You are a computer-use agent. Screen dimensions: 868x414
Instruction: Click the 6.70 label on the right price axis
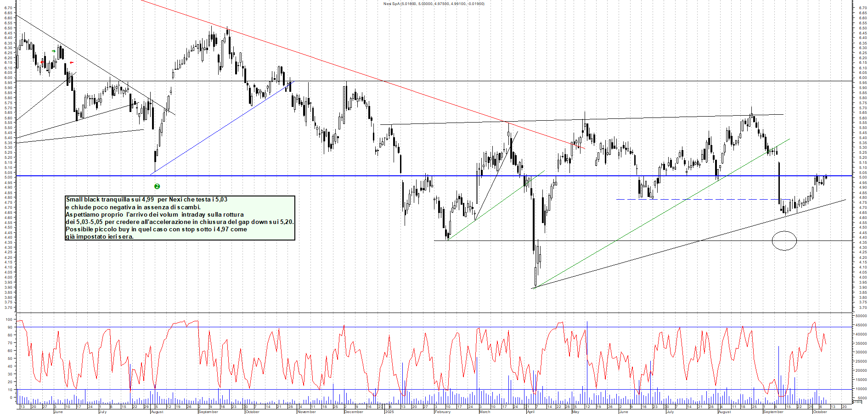(862, 8)
